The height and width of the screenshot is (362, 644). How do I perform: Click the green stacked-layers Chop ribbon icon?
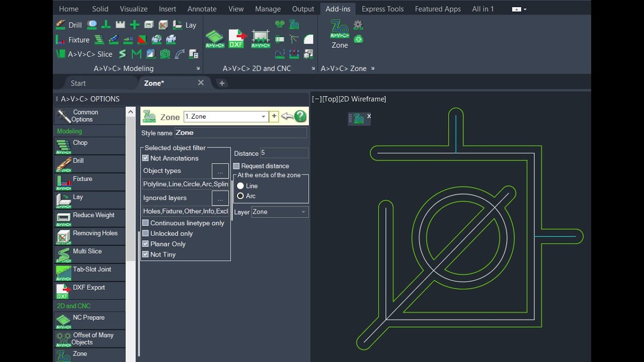click(x=100, y=39)
